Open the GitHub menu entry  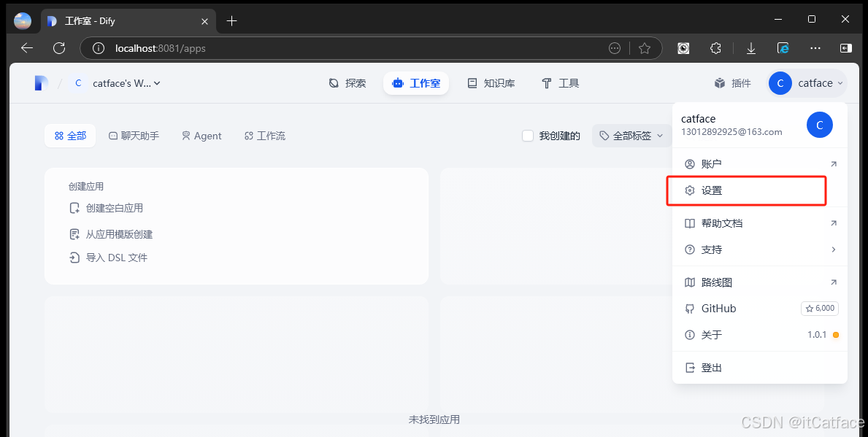[760, 308]
